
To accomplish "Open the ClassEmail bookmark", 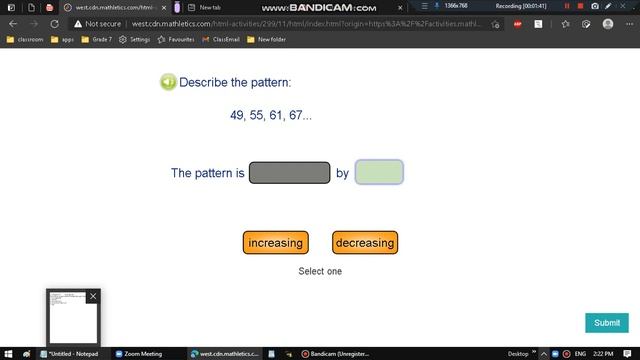I will tap(221, 40).
